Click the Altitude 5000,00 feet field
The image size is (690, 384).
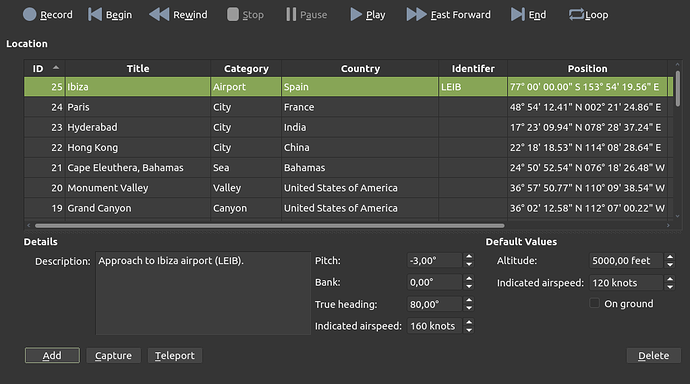(626, 260)
